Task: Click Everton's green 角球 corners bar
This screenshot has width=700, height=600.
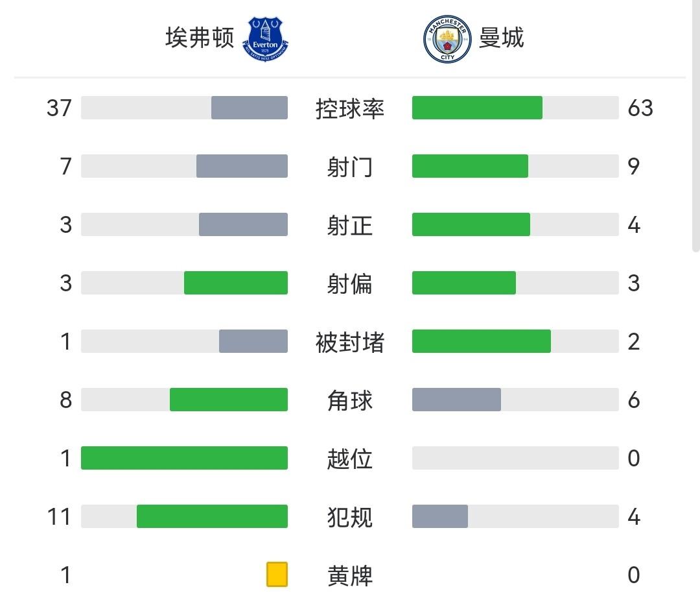Action: point(229,400)
